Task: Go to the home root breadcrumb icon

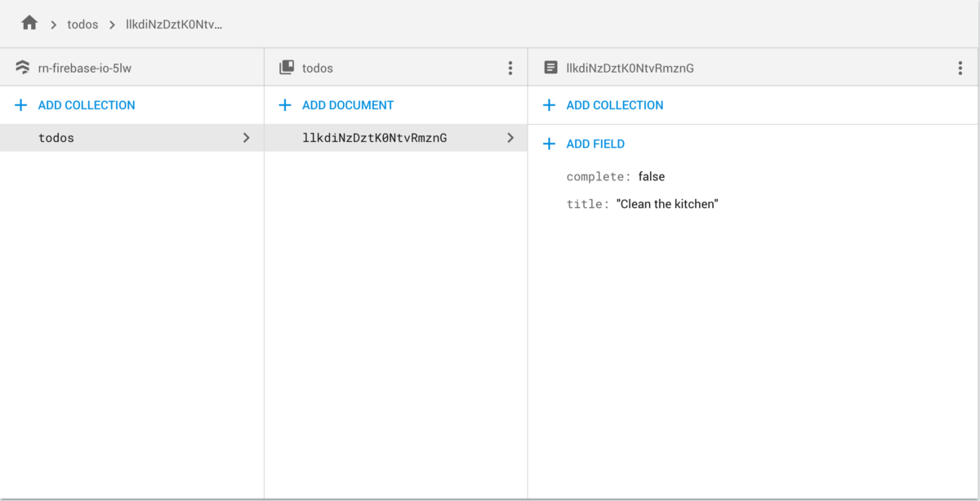Action: click(x=29, y=24)
